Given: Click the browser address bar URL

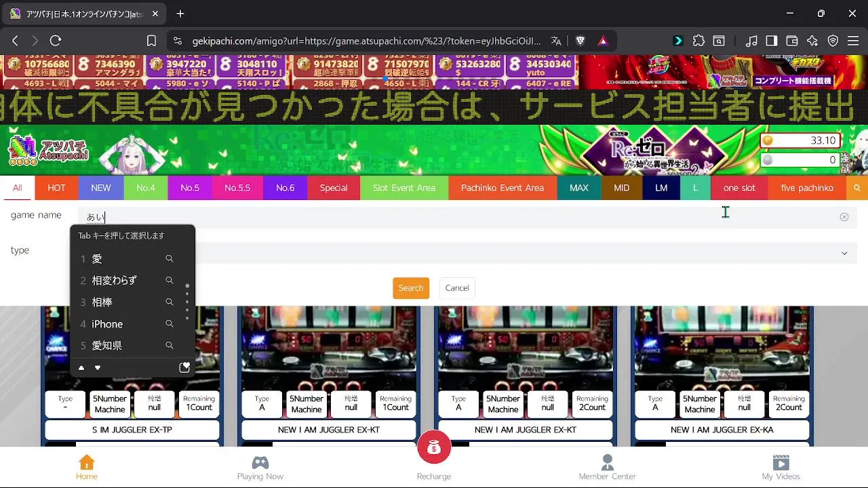Looking at the screenshot, I should [366, 41].
